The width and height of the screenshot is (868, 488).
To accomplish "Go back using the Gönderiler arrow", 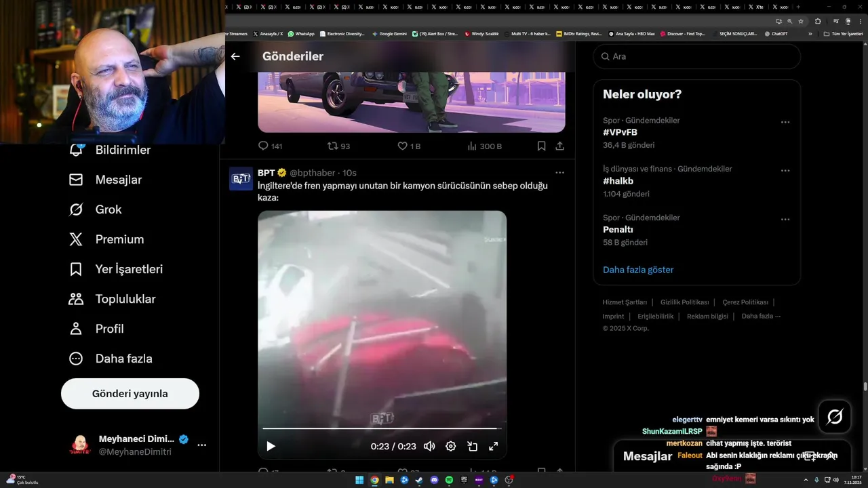I will (x=235, y=56).
